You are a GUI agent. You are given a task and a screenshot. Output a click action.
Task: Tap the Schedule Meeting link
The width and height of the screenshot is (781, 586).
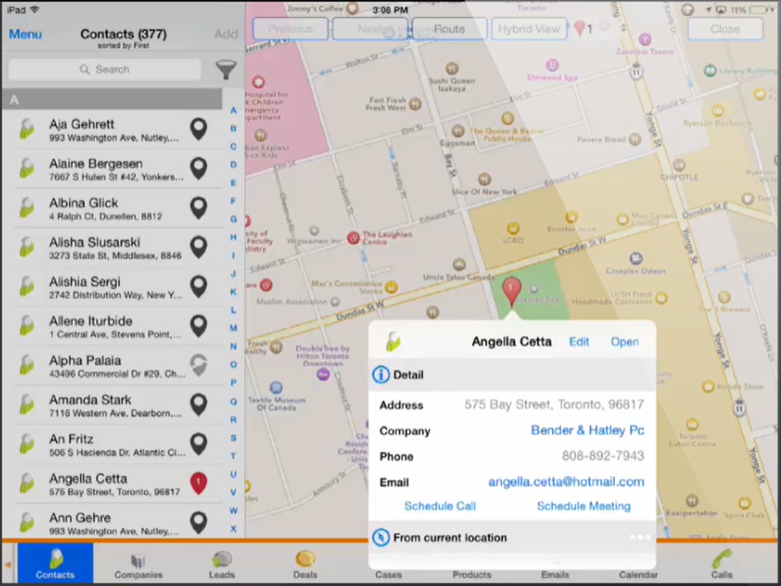[583, 506]
